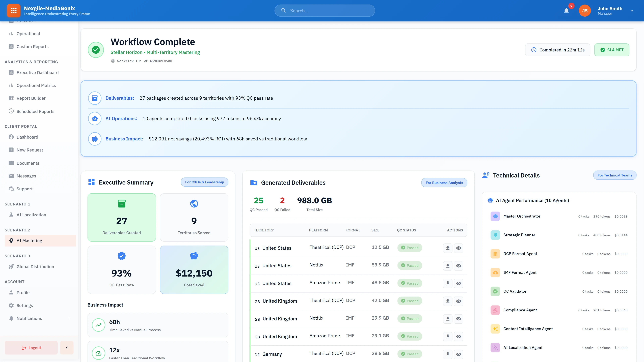Viewport: 644px width, 362px height.
Task: View the US Amazon Prime IMF deliverable
Action: point(459,283)
